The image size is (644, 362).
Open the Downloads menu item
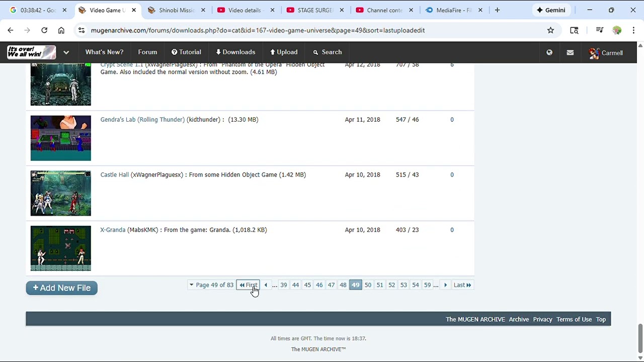pyautogui.click(x=235, y=52)
